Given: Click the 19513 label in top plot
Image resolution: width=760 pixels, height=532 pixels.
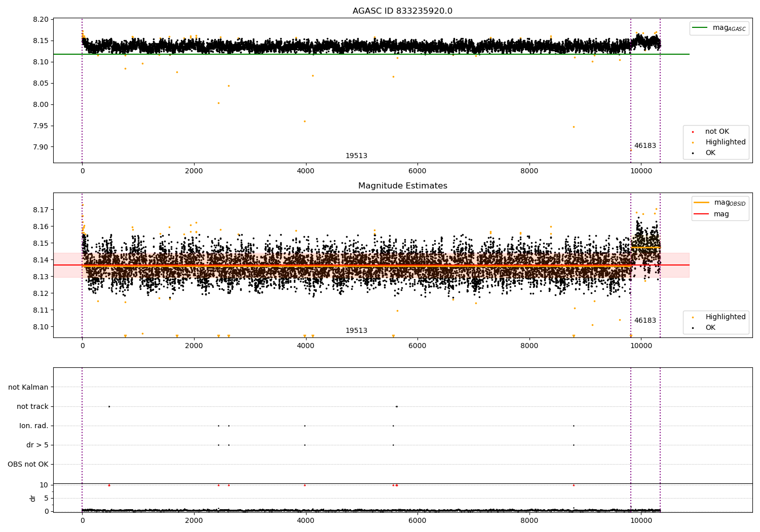Looking at the screenshot, I should pyautogui.click(x=356, y=156).
